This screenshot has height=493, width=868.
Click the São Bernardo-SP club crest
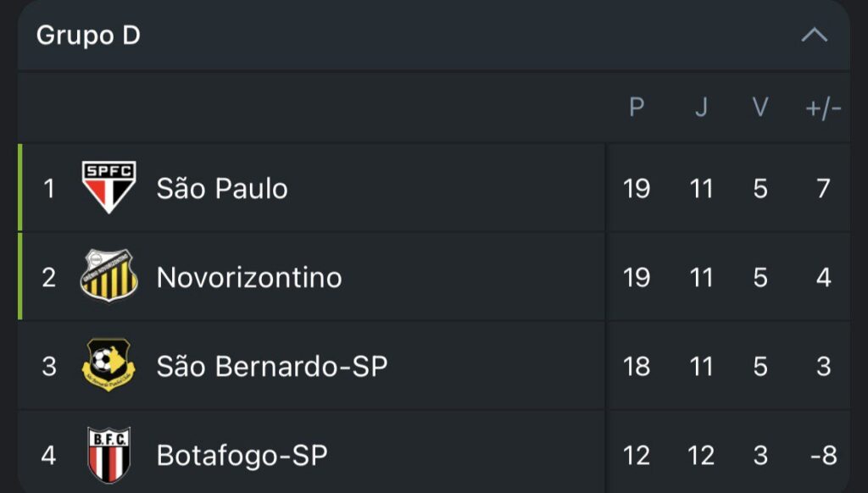pos(108,365)
